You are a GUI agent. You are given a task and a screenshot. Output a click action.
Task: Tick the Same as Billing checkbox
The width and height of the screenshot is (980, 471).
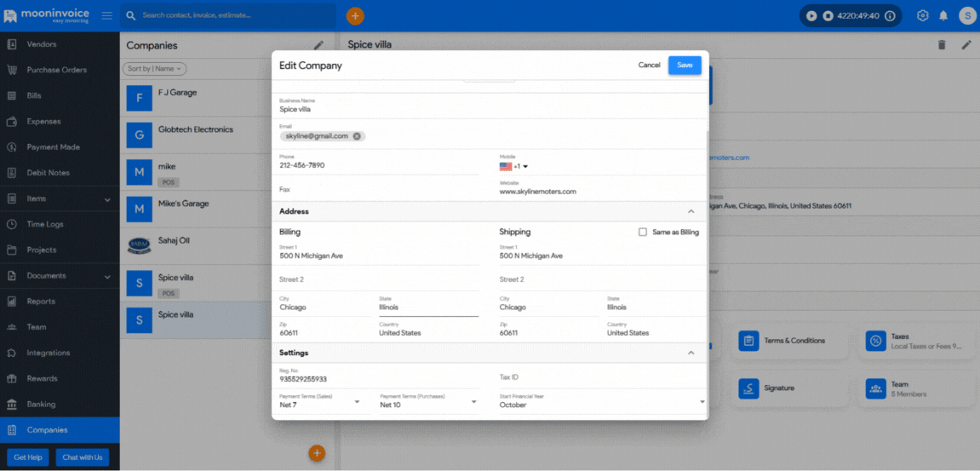[643, 232]
